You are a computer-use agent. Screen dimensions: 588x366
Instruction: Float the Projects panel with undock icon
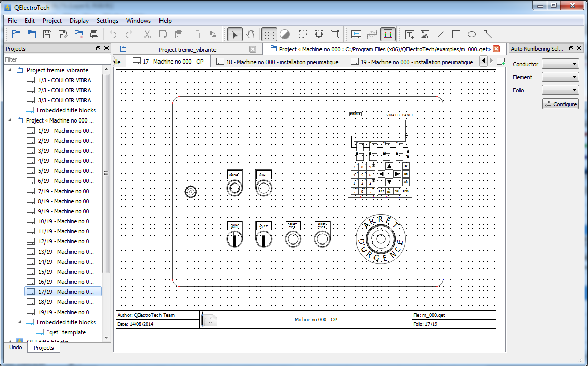click(98, 48)
